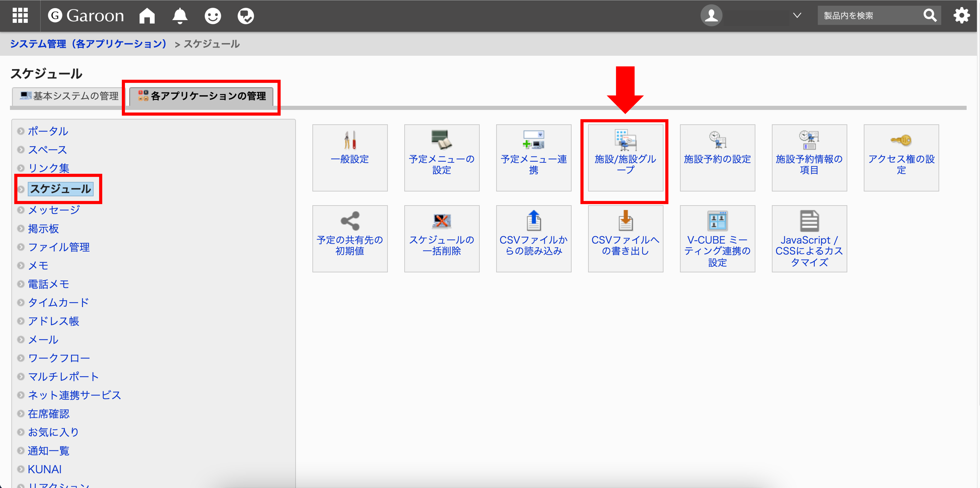Open notifications bell icon
The width and height of the screenshot is (980, 488).
pos(180,16)
